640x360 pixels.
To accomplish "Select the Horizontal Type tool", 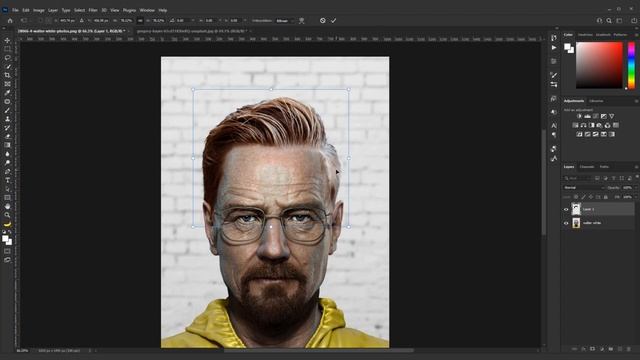I will 7,180.
